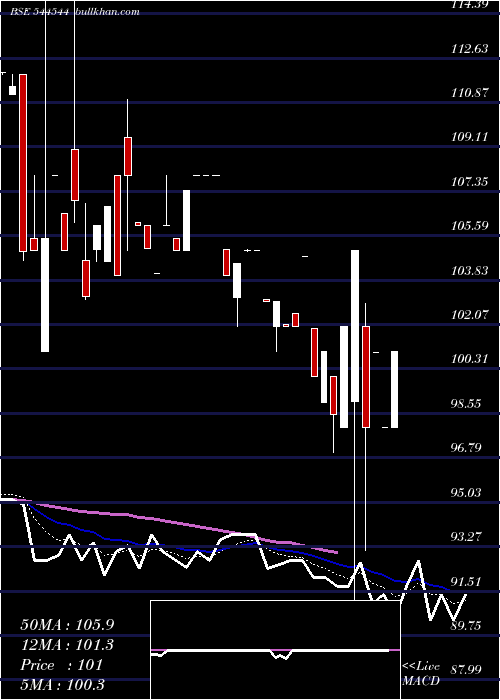Click the 5MA : 100.3 readout
This screenshot has height=700, width=500.
pos(62,684)
